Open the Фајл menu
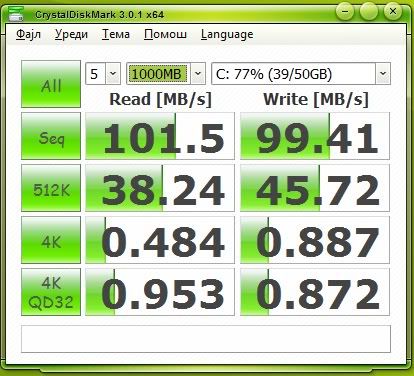Screen dimensions: 414x376 pyautogui.click(x=28, y=34)
